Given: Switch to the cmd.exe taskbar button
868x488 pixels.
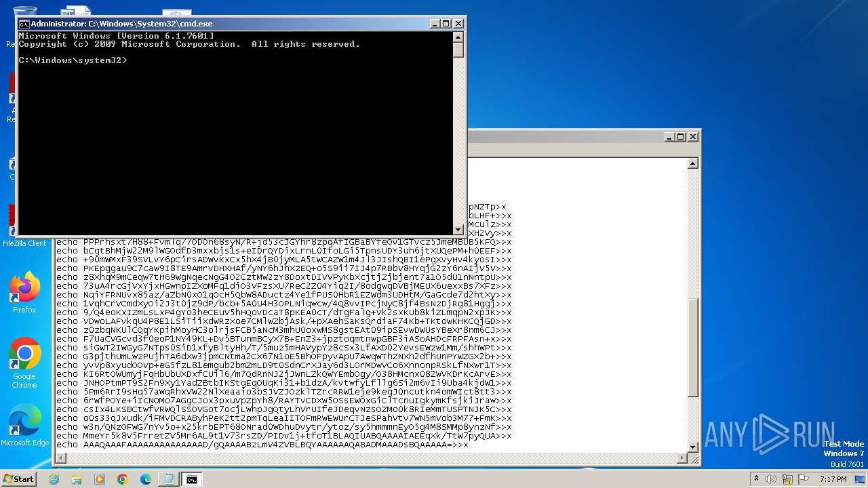Looking at the screenshot, I should click(192, 479).
